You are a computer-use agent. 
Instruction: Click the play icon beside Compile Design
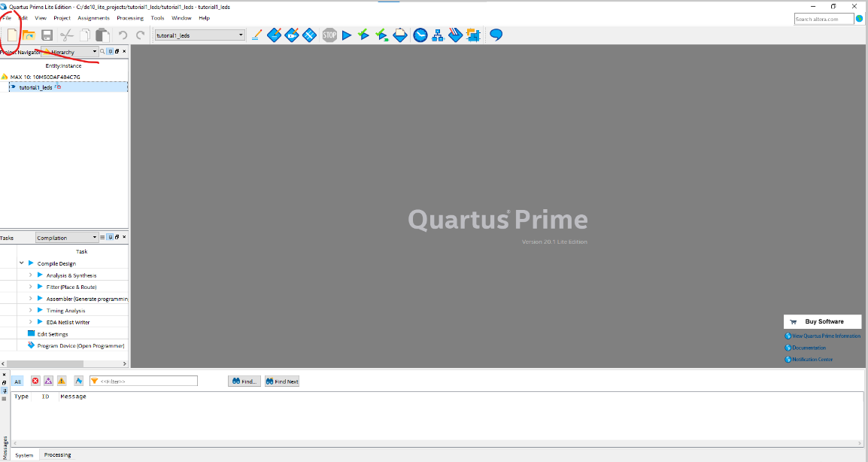(x=31, y=263)
